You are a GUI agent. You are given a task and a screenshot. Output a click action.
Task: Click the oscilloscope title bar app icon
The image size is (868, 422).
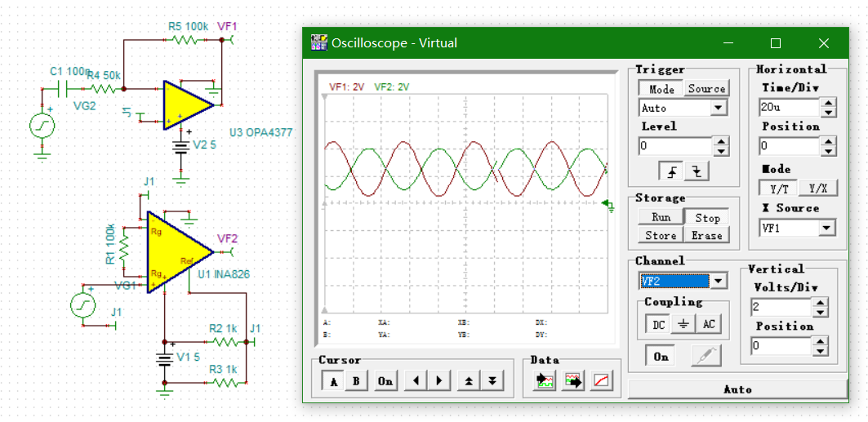(318, 42)
